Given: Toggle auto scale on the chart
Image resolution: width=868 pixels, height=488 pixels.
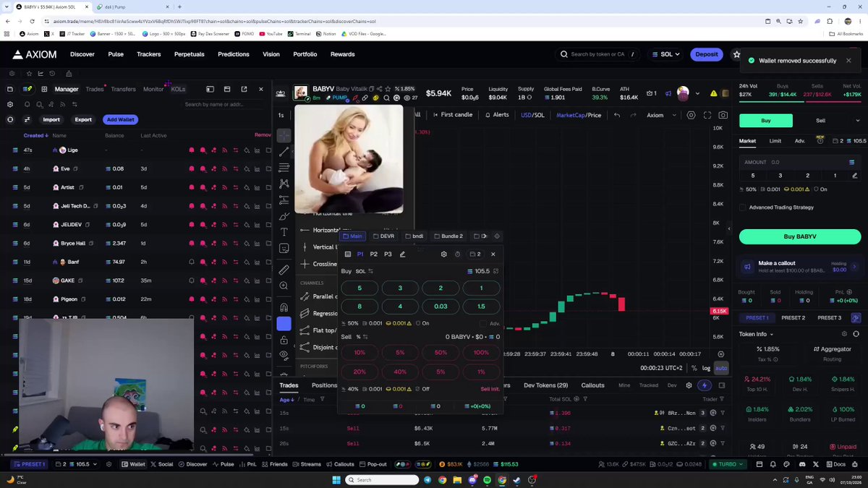Looking at the screenshot, I should pos(721,368).
